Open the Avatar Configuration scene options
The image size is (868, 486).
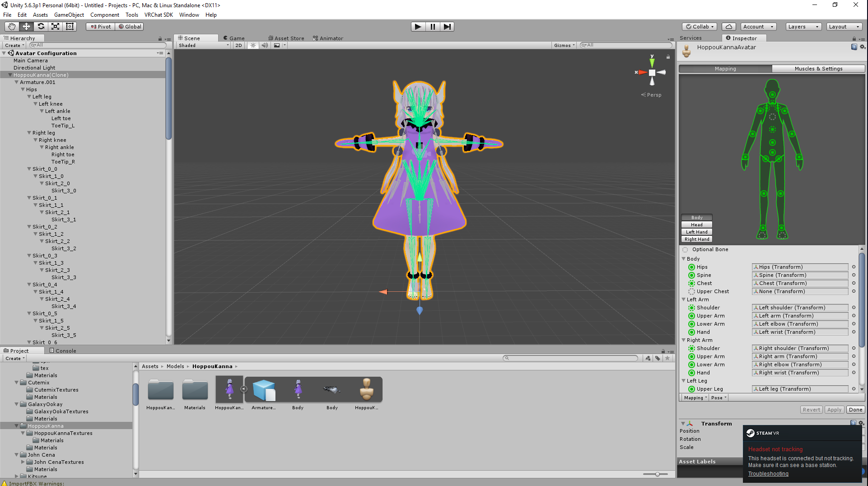tap(160, 53)
